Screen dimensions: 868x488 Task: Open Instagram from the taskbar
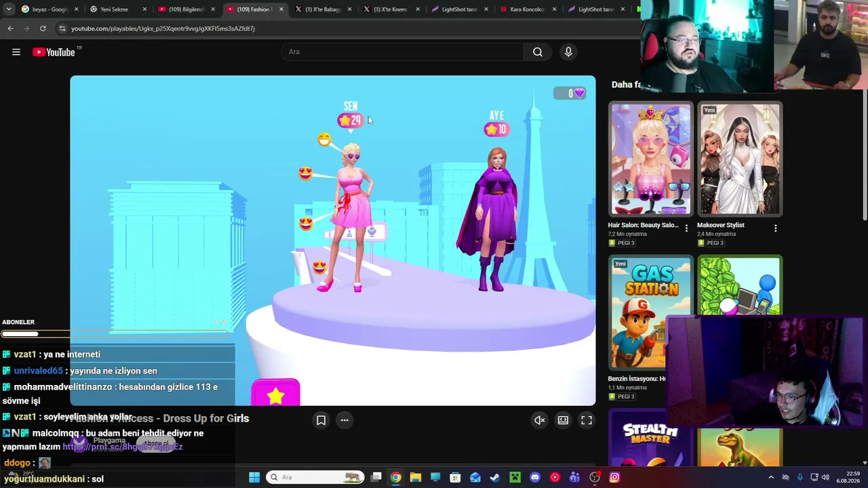pos(614,477)
